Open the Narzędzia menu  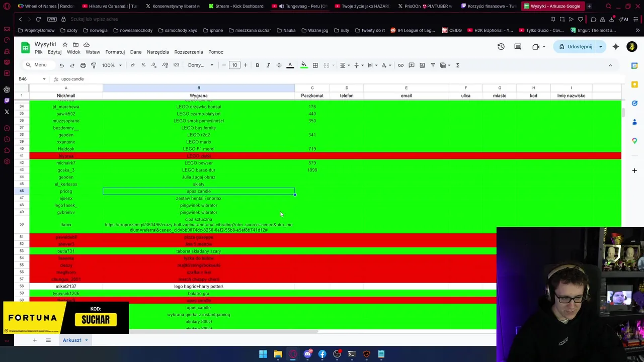point(157,52)
